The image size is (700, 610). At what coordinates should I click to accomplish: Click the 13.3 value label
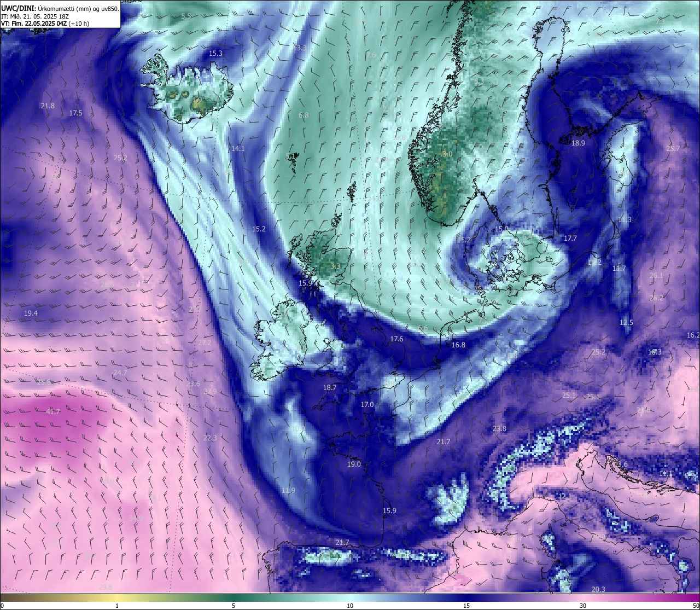click(300, 48)
